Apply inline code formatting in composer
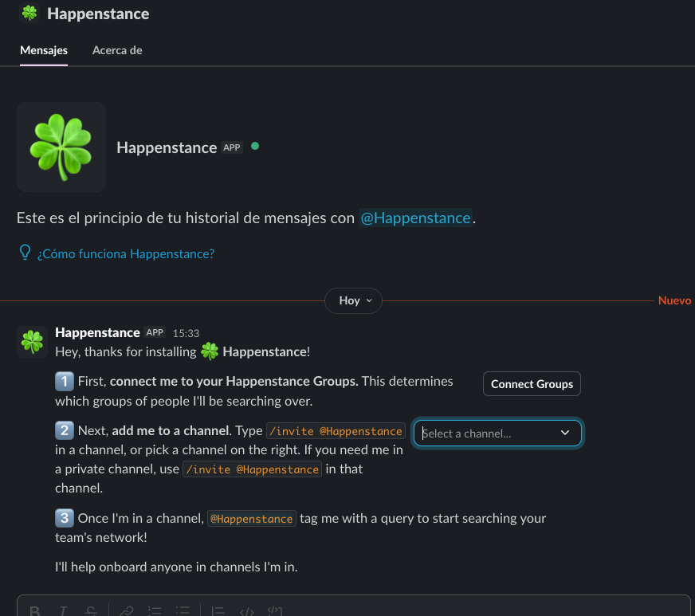 tap(246, 611)
